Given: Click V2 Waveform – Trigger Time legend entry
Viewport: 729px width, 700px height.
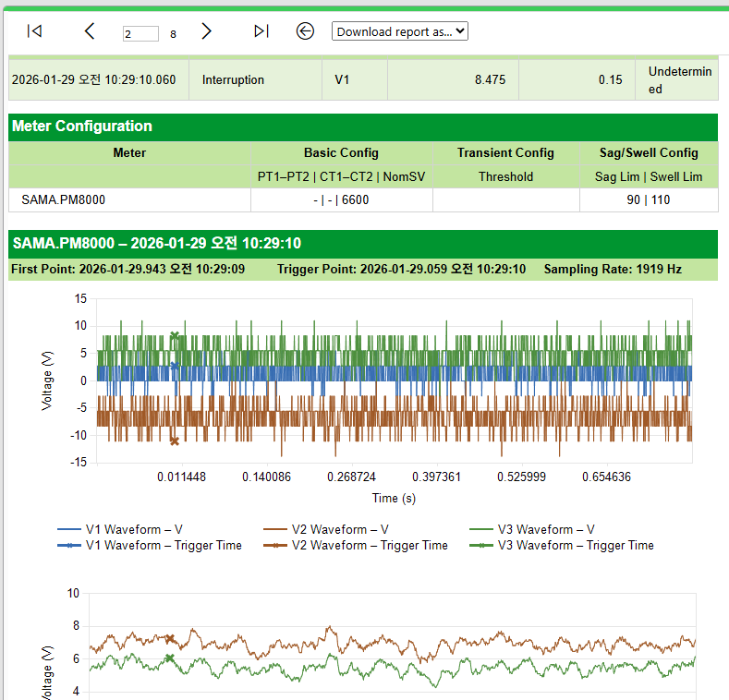Looking at the screenshot, I should pos(355,545).
